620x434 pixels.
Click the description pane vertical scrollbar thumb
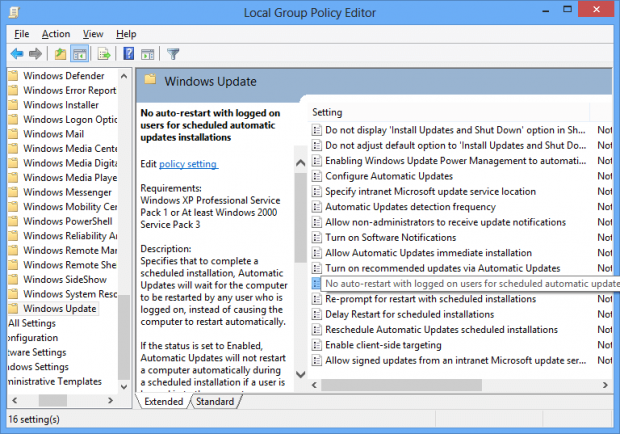click(x=301, y=218)
